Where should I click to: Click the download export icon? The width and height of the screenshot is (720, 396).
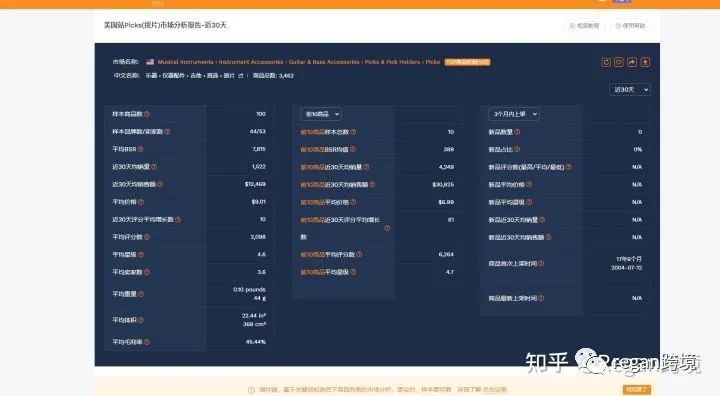pyautogui.click(x=645, y=62)
